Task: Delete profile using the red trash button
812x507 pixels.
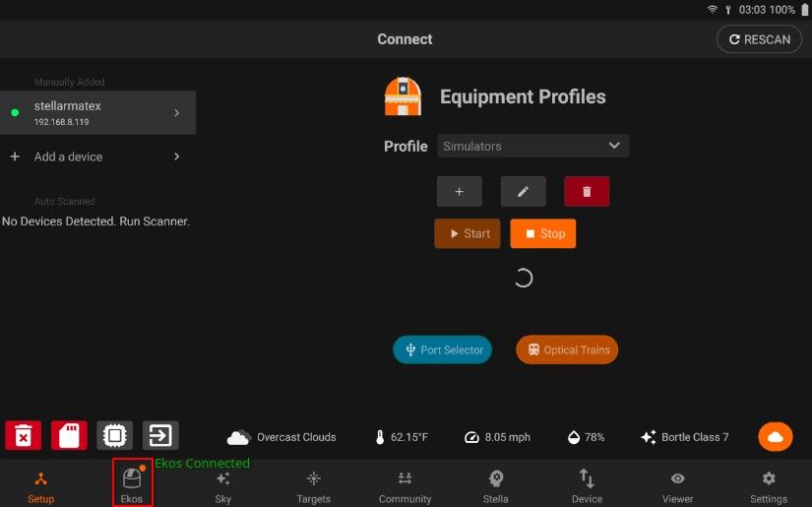Action: 587,192
